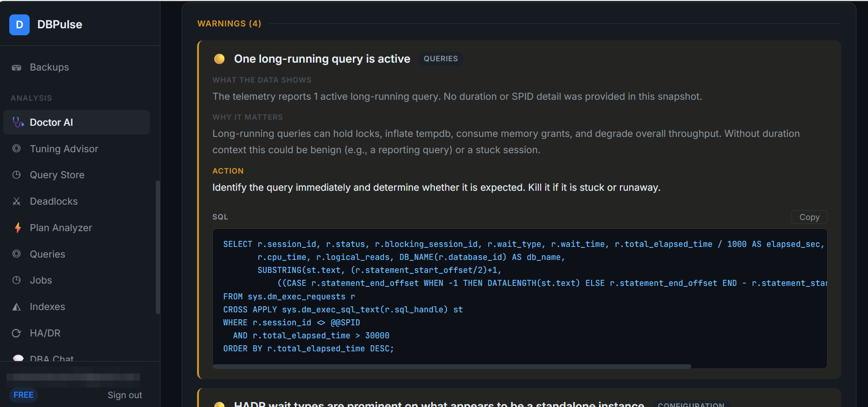This screenshot has height=407, width=868.
Task: Click the DBPulse logo icon
Action: pos(19,25)
